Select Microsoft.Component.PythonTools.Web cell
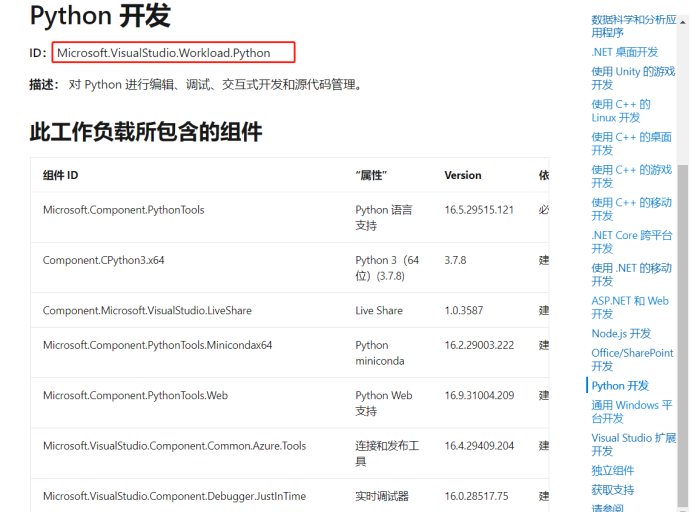The width and height of the screenshot is (692, 512). click(135, 395)
